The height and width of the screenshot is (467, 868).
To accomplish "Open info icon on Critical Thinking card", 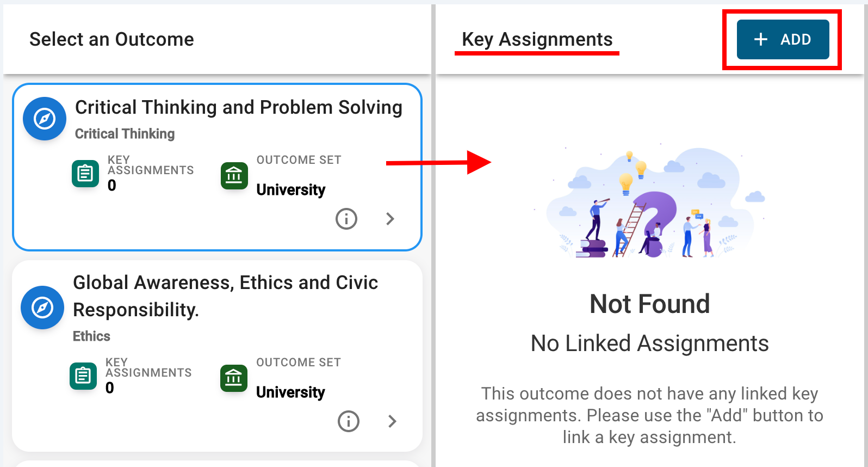I will pyautogui.click(x=346, y=219).
